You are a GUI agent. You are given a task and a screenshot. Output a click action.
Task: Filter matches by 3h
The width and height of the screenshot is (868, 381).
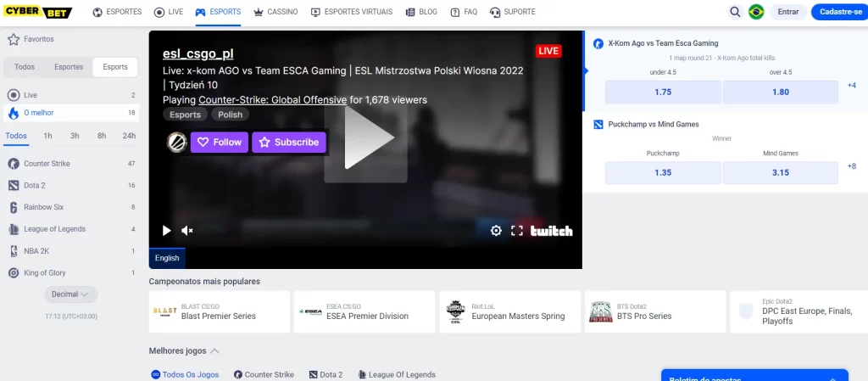click(75, 136)
